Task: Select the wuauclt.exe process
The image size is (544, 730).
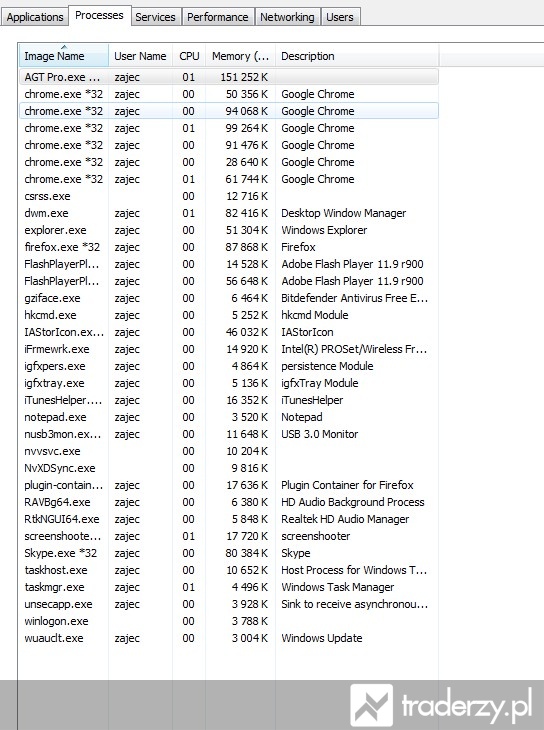Action: pyautogui.click(x=229, y=638)
